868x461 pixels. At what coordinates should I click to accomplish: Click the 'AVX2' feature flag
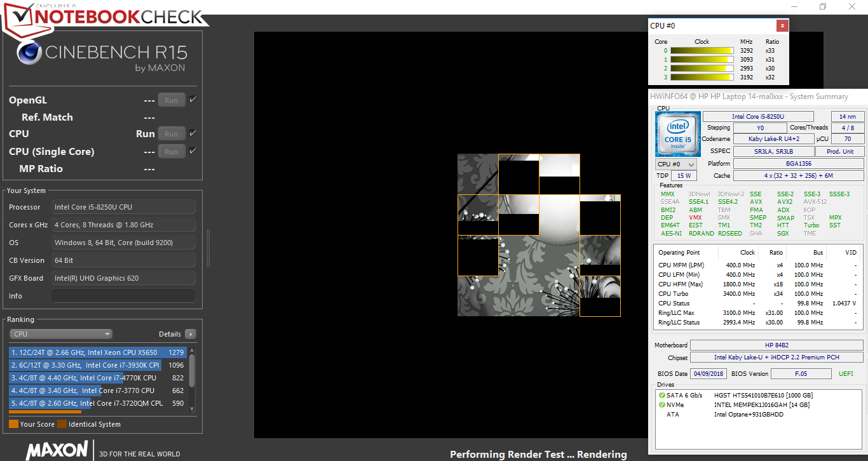click(785, 202)
